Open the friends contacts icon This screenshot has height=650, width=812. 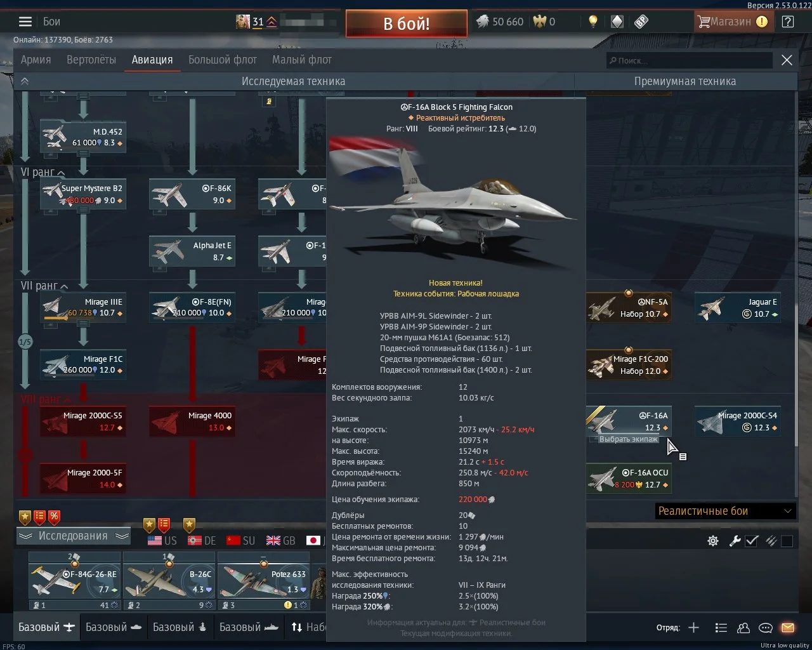pos(743,628)
